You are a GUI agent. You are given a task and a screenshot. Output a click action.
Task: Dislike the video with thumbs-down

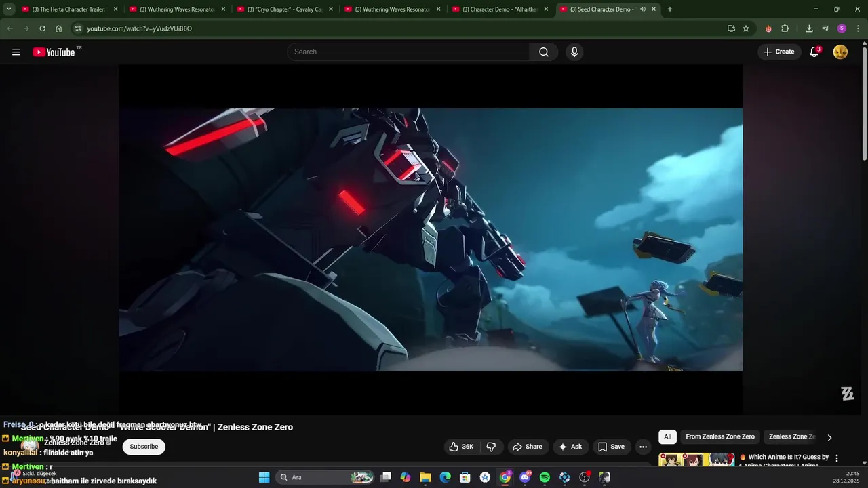coord(492,447)
